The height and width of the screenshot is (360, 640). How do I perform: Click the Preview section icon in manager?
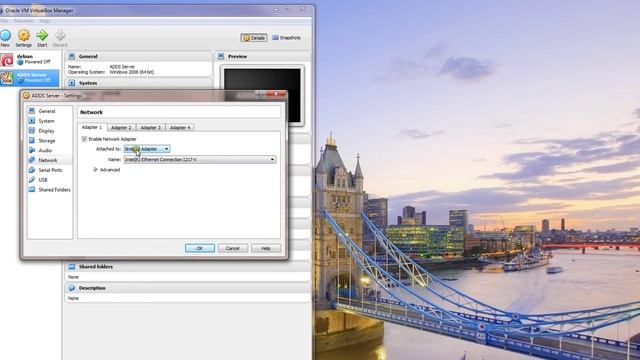[221, 56]
